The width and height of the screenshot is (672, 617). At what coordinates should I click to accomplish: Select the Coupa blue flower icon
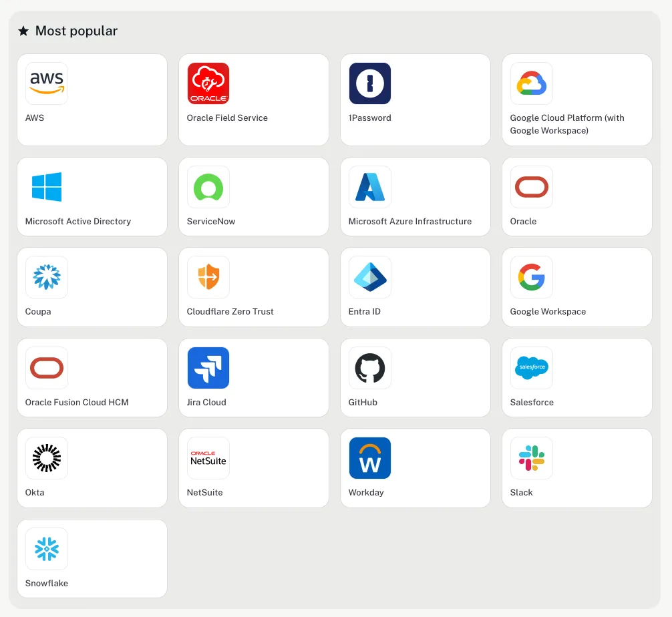point(47,277)
